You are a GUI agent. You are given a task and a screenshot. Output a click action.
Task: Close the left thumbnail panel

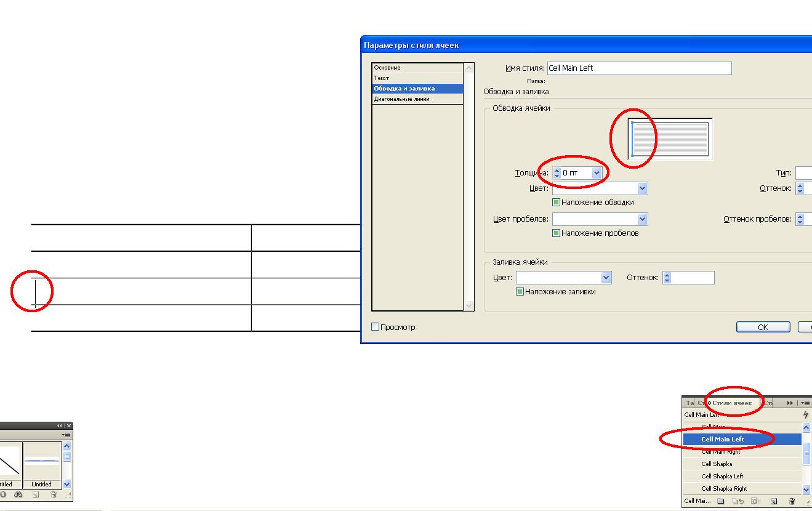tap(69, 425)
